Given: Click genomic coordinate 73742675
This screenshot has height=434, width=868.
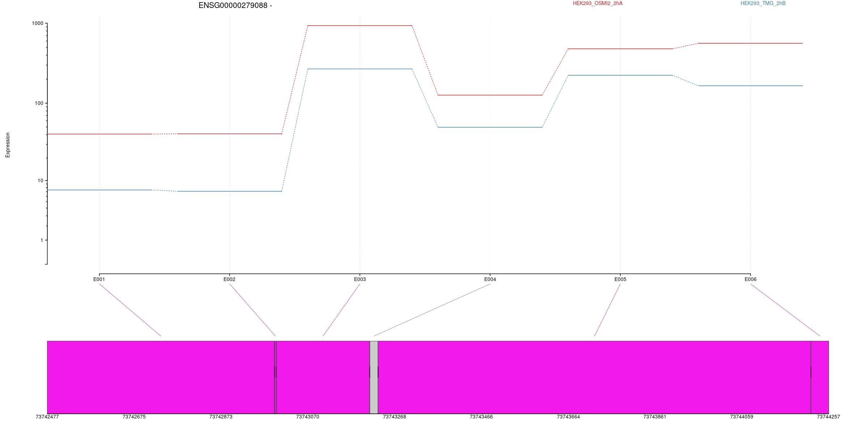Looking at the screenshot, I should pos(134,417).
